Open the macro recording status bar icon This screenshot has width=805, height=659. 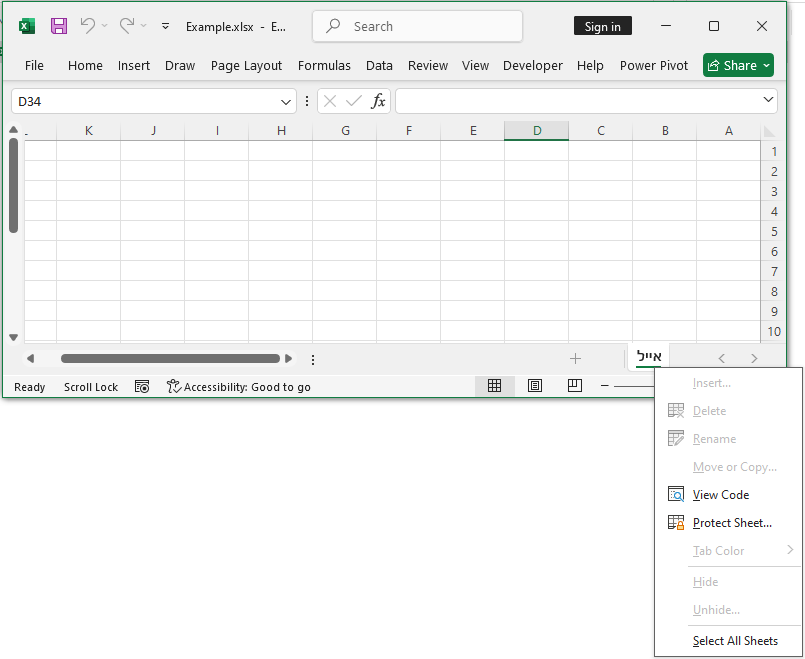[142, 387]
